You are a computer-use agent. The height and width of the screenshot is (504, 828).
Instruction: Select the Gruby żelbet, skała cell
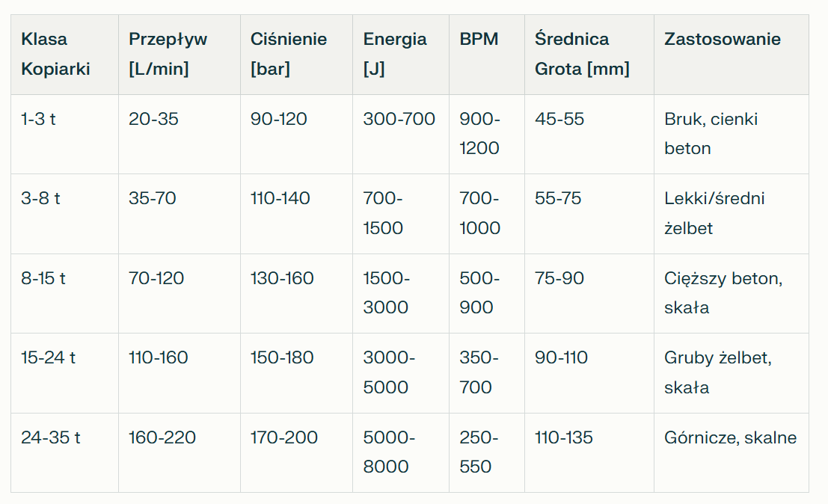[x=717, y=372]
